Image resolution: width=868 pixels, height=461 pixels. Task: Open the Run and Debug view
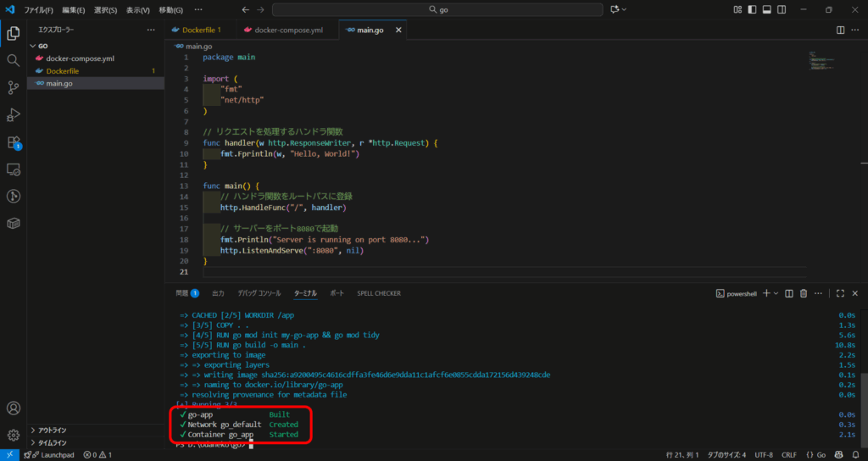(x=13, y=115)
